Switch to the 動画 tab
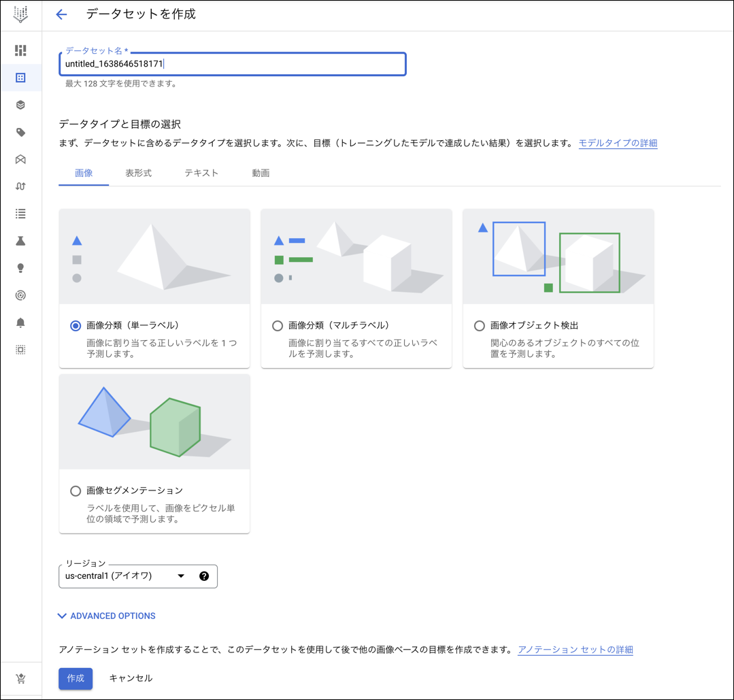Viewport: 734px width, 700px height. [261, 173]
